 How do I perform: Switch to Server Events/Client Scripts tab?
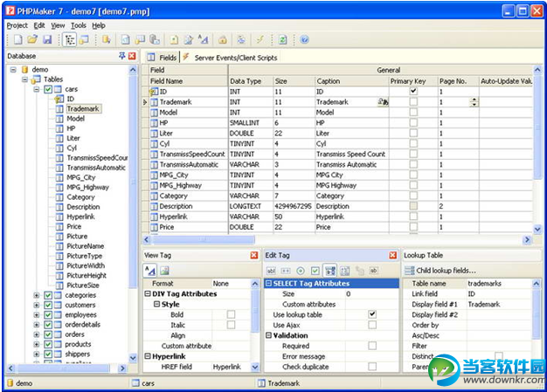pyautogui.click(x=231, y=58)
